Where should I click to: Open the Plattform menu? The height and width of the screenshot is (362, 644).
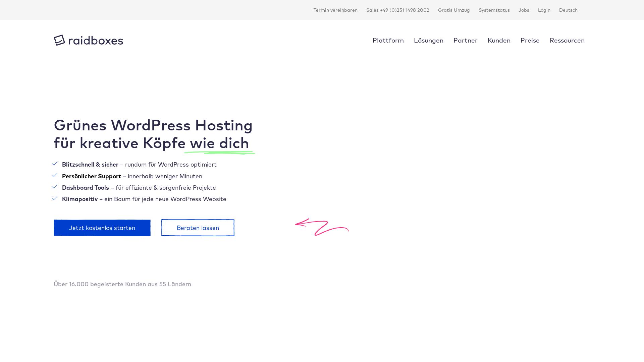388,40
